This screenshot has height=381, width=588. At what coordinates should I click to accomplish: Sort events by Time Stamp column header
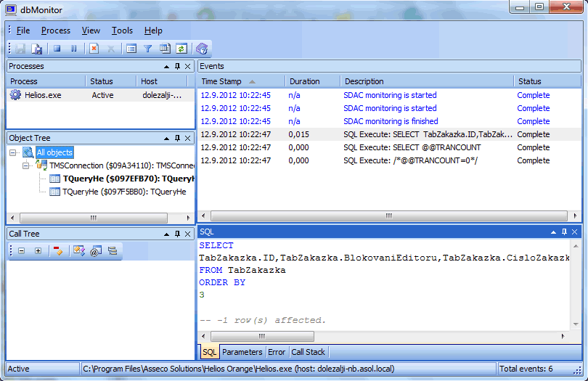point(221,81)
